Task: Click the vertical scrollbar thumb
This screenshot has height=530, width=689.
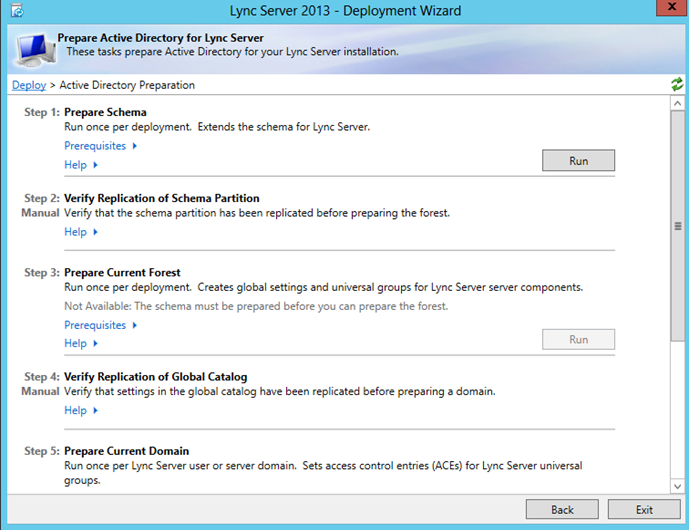Action: point(678,226)
